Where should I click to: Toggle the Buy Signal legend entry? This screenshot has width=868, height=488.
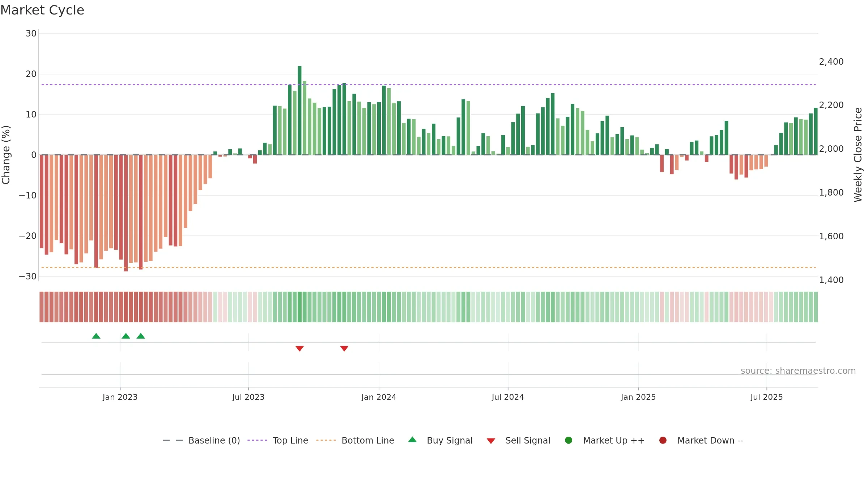click(x=441, y=440)
